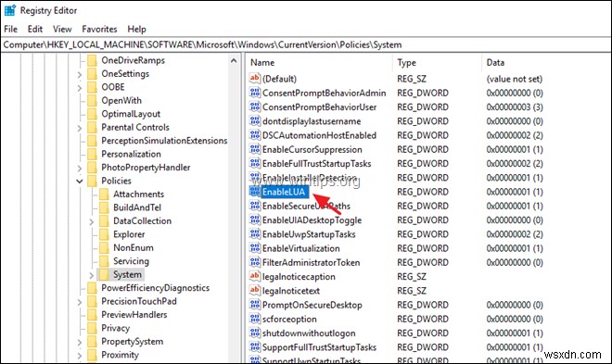Viewport: 612px width, 364px height.
Task: Select EnableCursorSuppression DWORD icon
Action: [x=254, y=149]
